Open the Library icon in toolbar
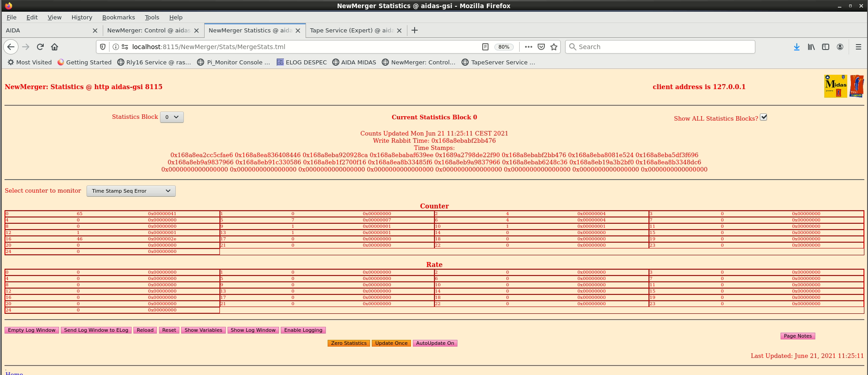The height and width of the screenshot is (375, 868). click(x=811, y=47)
